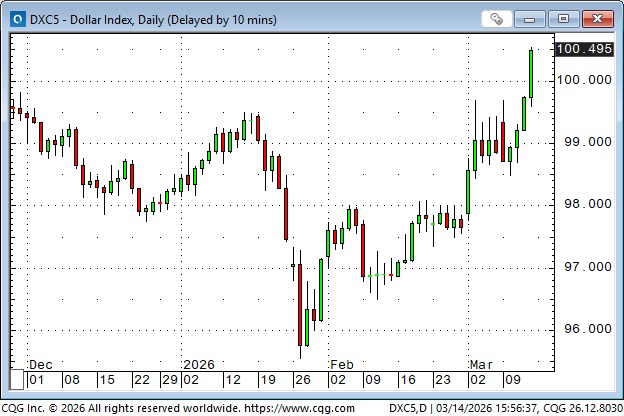Click the 2026 year marker on time axis
Image resolution: width=624 pixels, height=416 pixels.
tap(198, 364)
